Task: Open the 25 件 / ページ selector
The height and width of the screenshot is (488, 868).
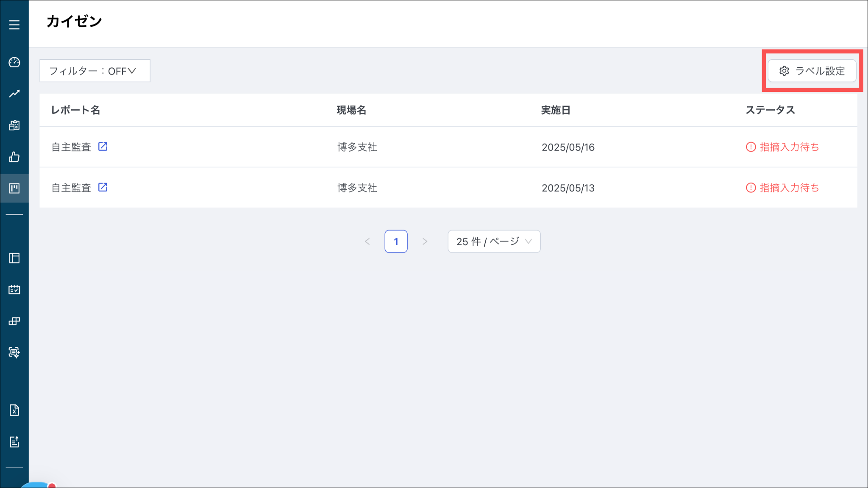Action: pos(494,241)
